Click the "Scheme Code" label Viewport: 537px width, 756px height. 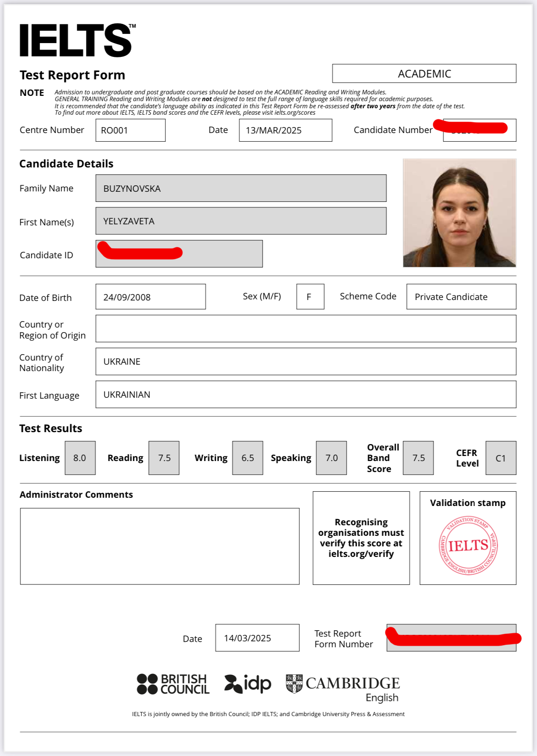[x=368, y=296]
